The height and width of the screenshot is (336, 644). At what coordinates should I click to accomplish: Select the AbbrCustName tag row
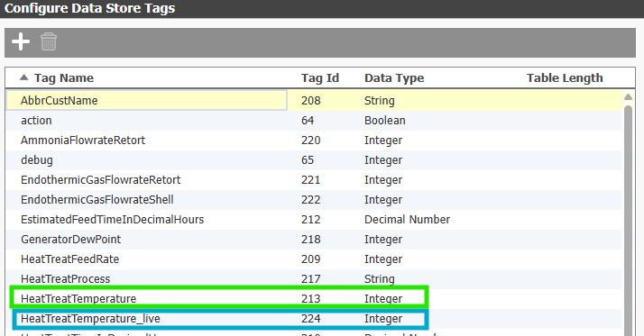314,101
